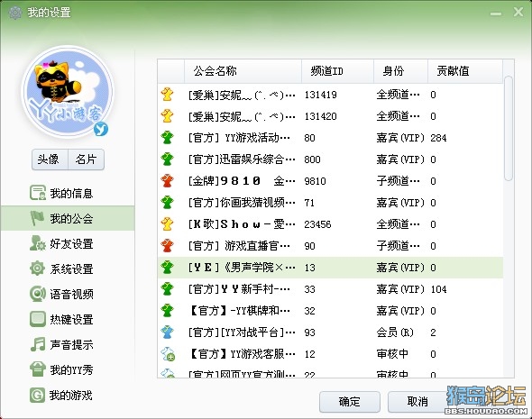Image resolution: width=532 pixels, height=419 pixels.
Task: Click green shirt icon for YY游戏活动 row
Action: point(168,138)
